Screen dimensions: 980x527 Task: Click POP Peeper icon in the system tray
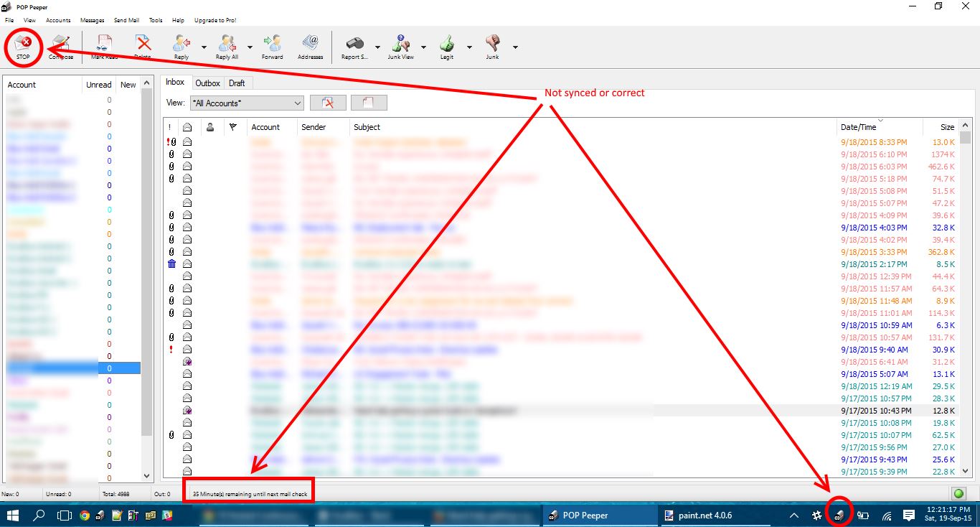pos(839,514)
